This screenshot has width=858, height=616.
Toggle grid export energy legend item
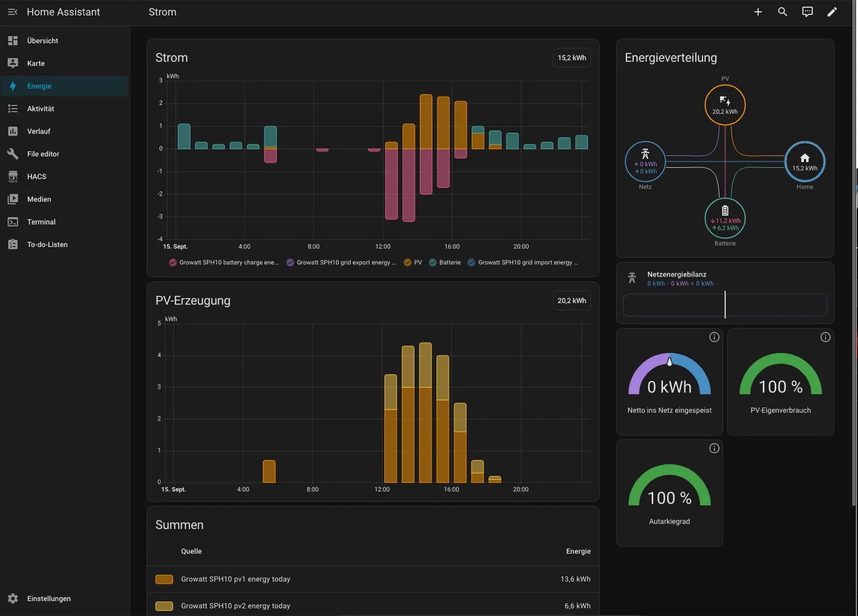coord(342,263)
